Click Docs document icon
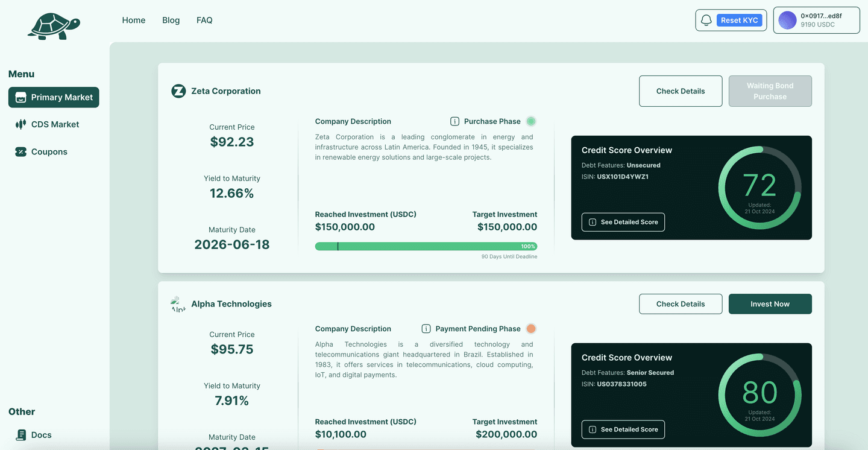The width and height of the screenshot is (868, 450). pyautogui.click(x=21, y=435)
